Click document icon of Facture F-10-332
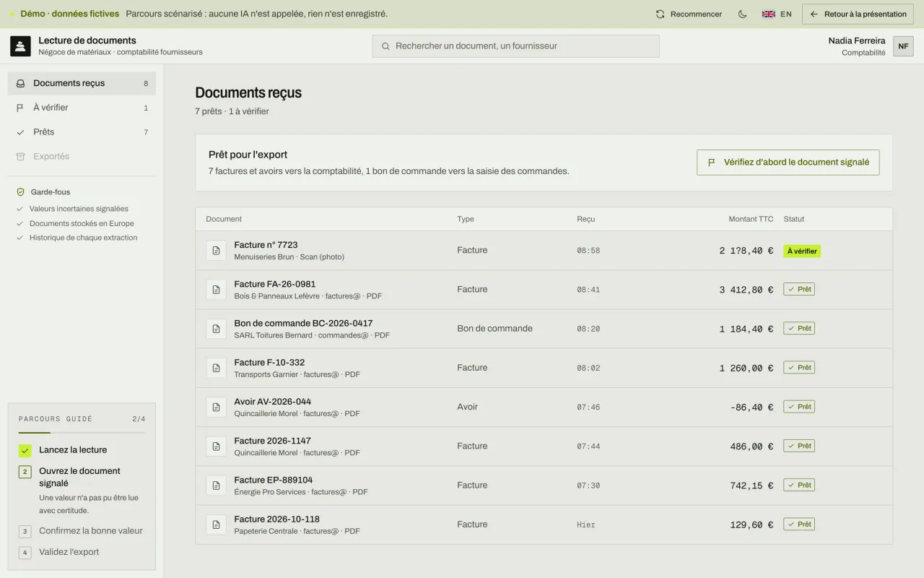The height and width of the screenshot is (578, 924). point(216,368)
